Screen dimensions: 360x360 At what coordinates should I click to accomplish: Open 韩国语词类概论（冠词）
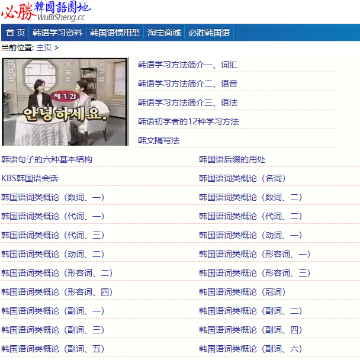point(242,293)
